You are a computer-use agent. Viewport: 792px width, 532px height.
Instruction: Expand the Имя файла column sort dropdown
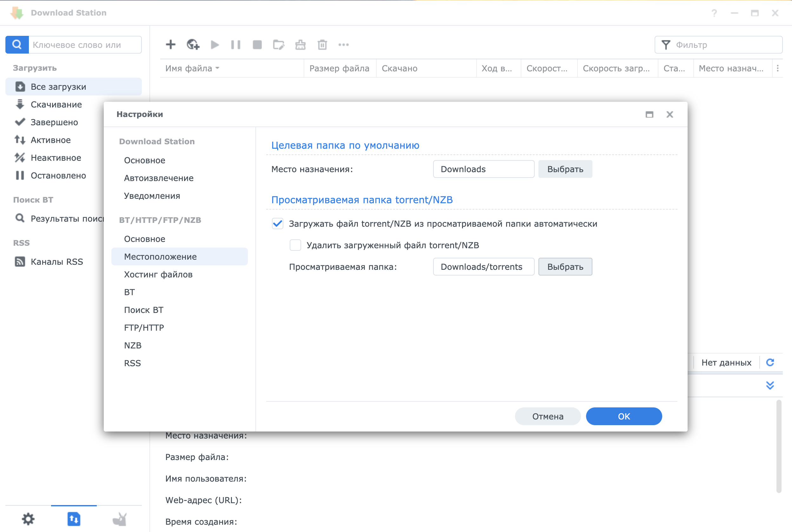(217, 68)
